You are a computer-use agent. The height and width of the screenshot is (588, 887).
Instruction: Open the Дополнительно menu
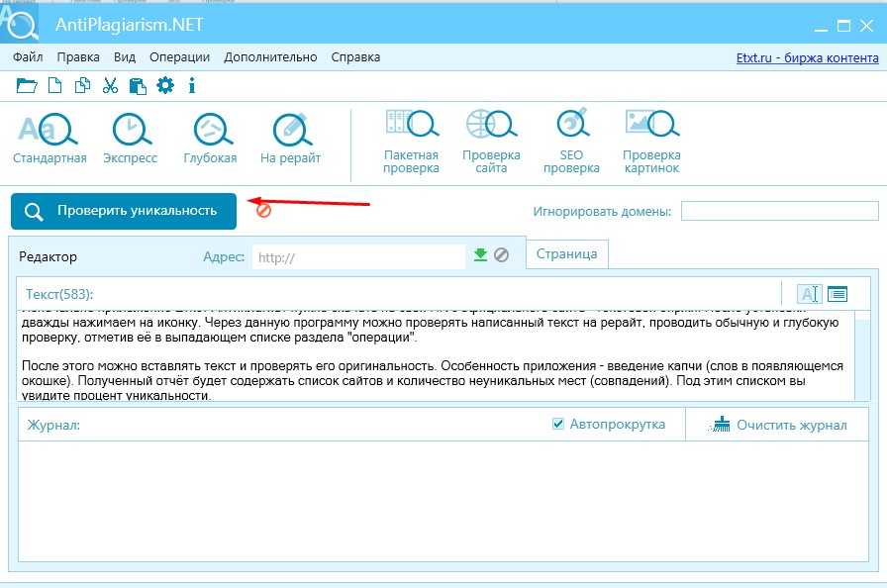[270, 57]
